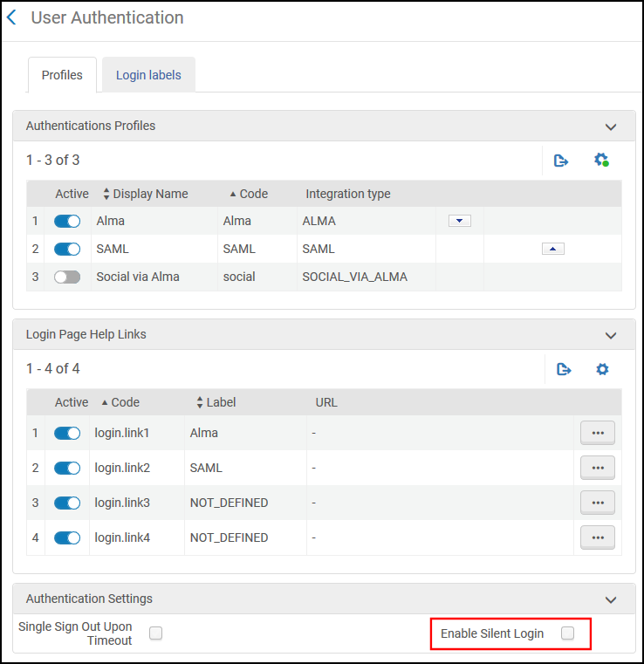Check Single Sign Out Upon Timeout

click(155, 633)
